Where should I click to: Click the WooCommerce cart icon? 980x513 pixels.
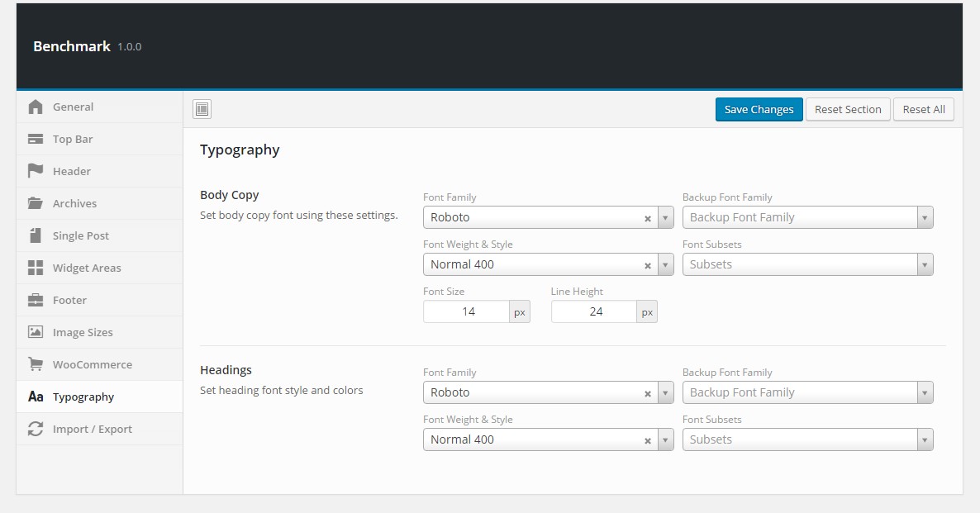pyautogui.click(x=36, y=364)
